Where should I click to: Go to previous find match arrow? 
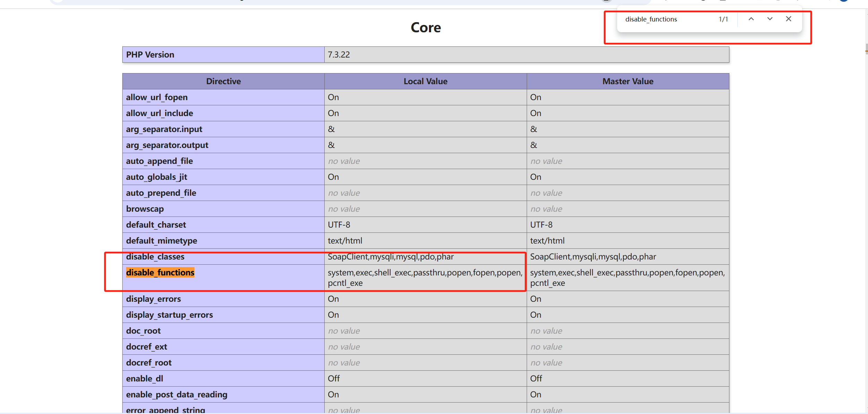click(751, 19)
